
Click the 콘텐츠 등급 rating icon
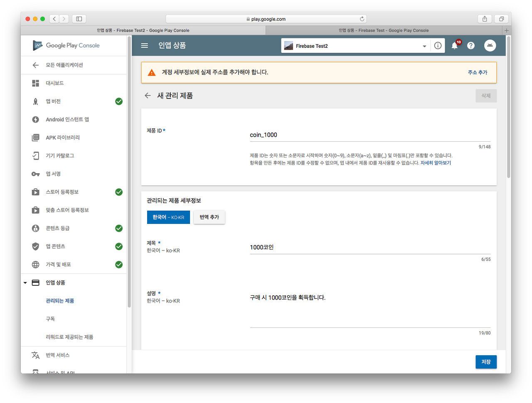tap(36, 229)
